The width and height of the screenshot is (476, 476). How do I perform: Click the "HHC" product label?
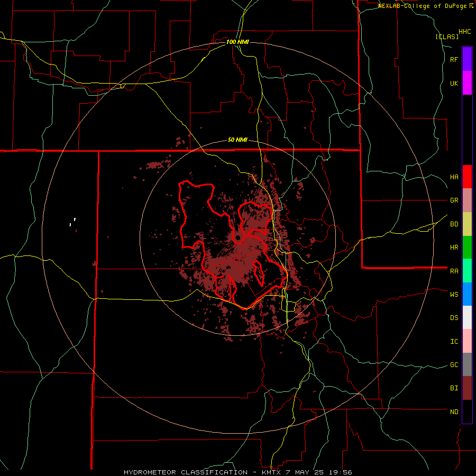pyautogui.click(x=465, y=32)
